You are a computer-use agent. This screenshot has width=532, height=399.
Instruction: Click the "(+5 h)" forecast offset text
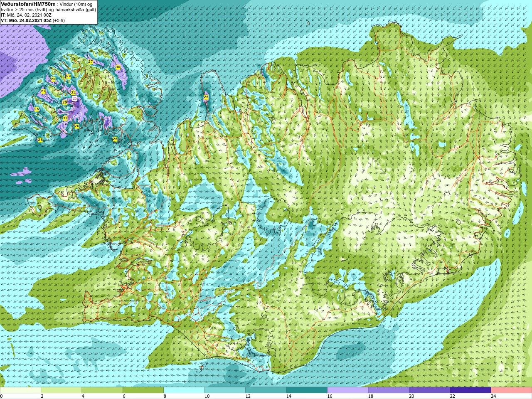click(59, 20)
